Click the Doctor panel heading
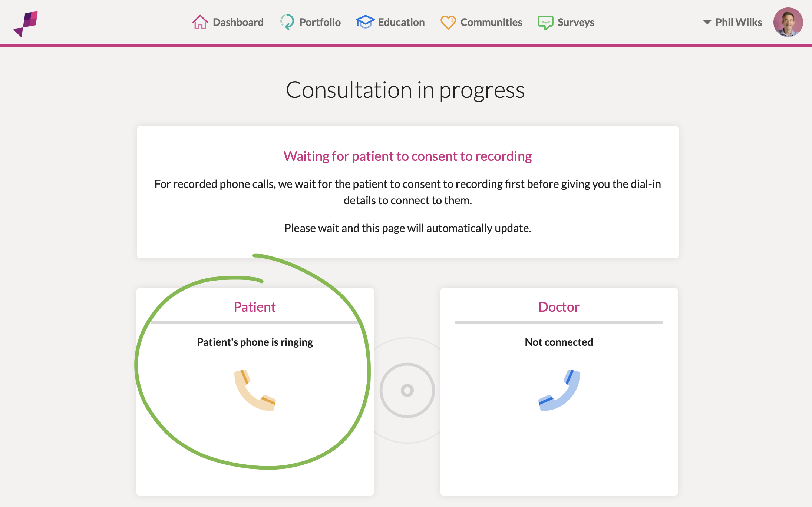 pyautogui.click(x=559, y=307)
